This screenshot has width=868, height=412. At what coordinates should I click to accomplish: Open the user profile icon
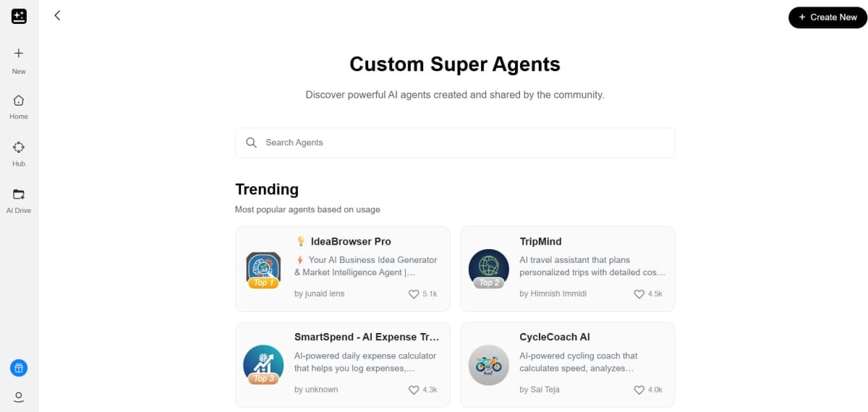click(19, 396)
